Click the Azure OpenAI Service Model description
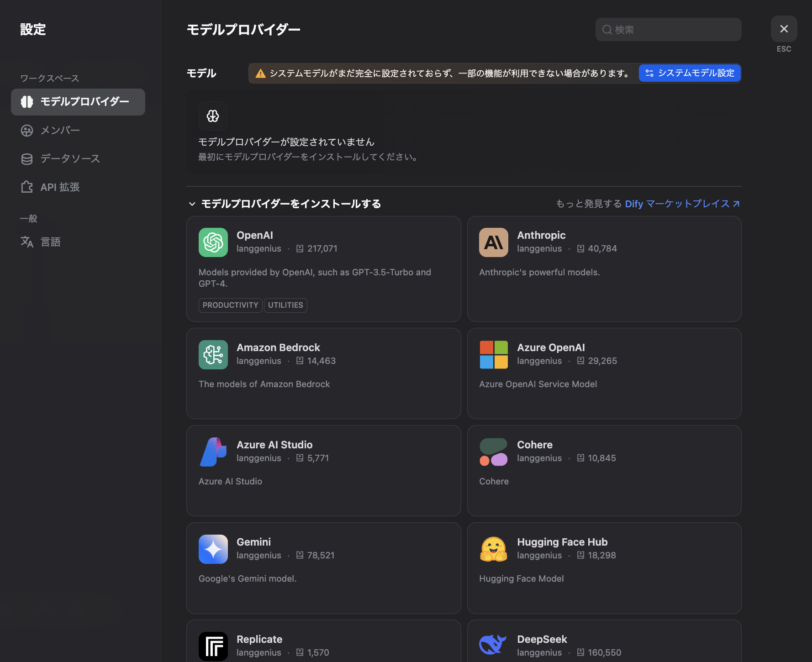812x662 pixels. (538, 384)
